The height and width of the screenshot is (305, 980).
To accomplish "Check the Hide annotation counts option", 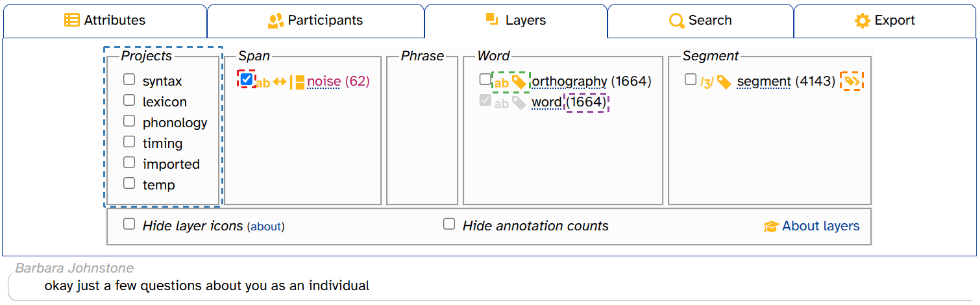I will tap(449, 224).
